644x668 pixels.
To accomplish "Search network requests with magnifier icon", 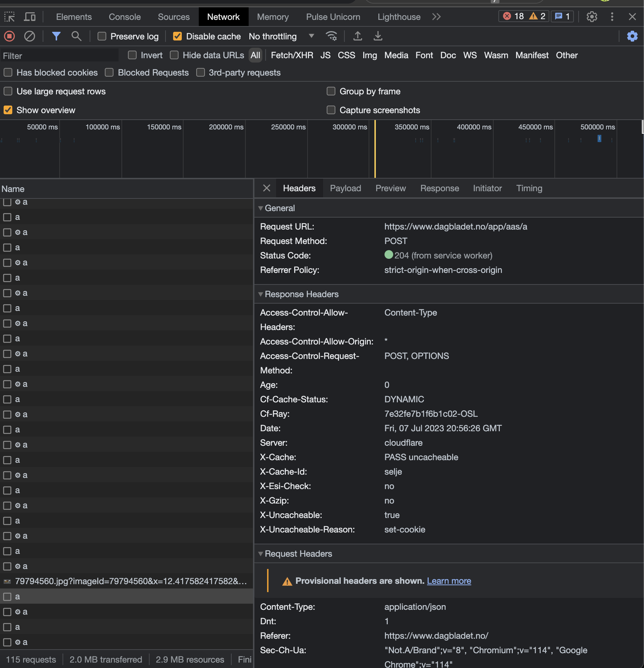I will (x=76, y=36).
